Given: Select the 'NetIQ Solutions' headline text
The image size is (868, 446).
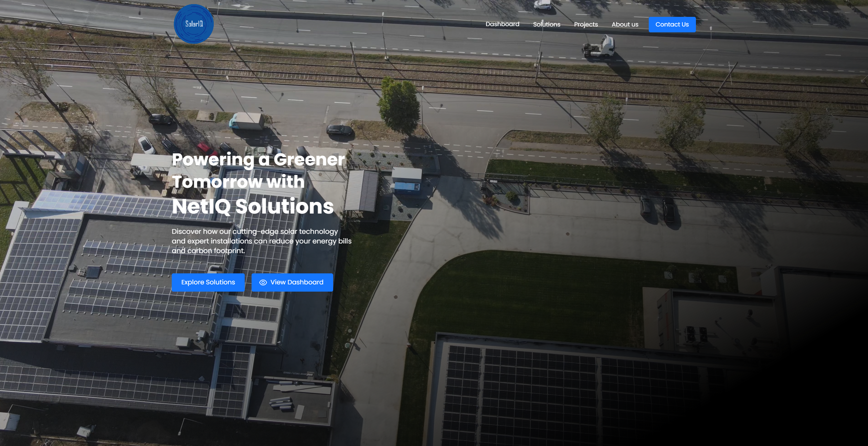Looking at the screenshot, I should 253,206.
